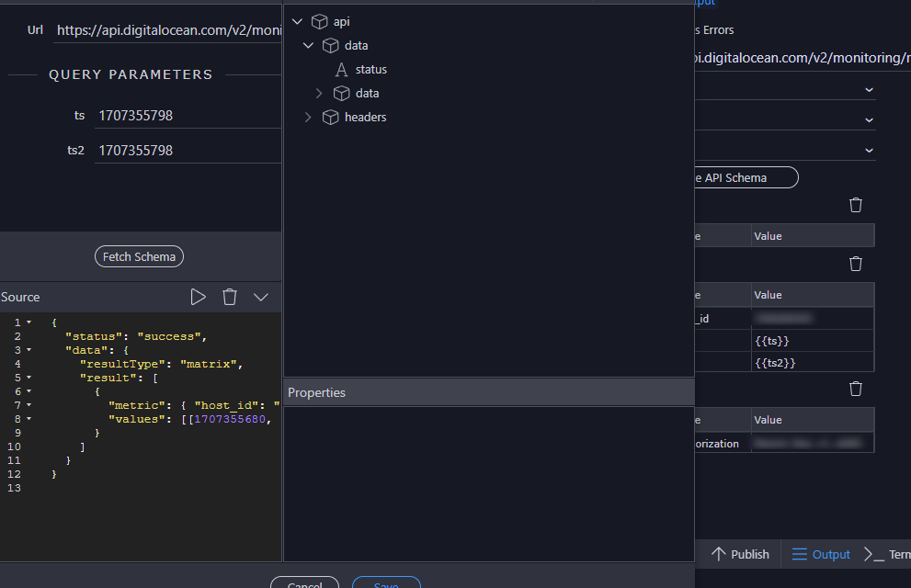The image size is (911, 588).
Task: Collapse the Source panel chevron
Action: pyautogui.click(x=261, y=297)
